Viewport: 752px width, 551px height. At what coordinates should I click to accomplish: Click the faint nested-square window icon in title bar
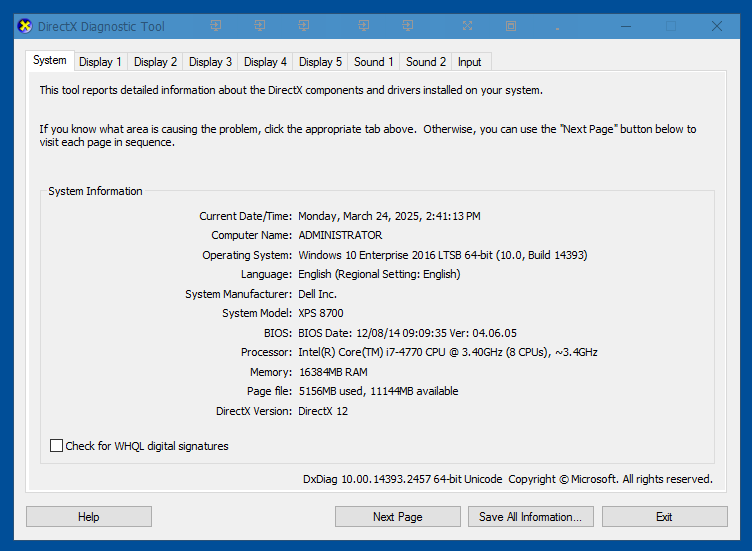[511, 26]
